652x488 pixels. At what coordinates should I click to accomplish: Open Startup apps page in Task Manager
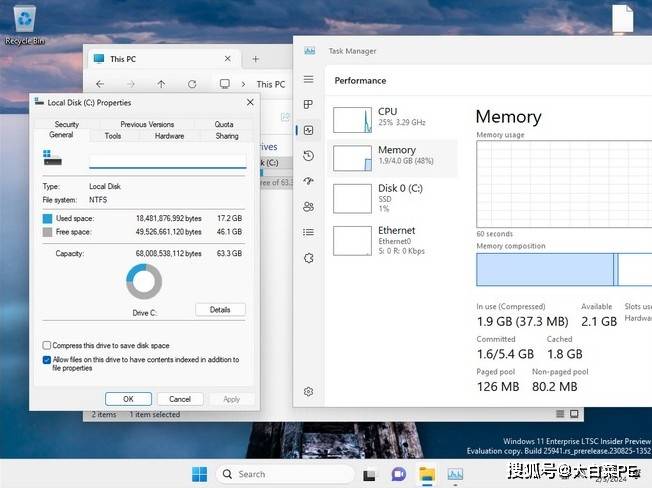pos(309,181)
